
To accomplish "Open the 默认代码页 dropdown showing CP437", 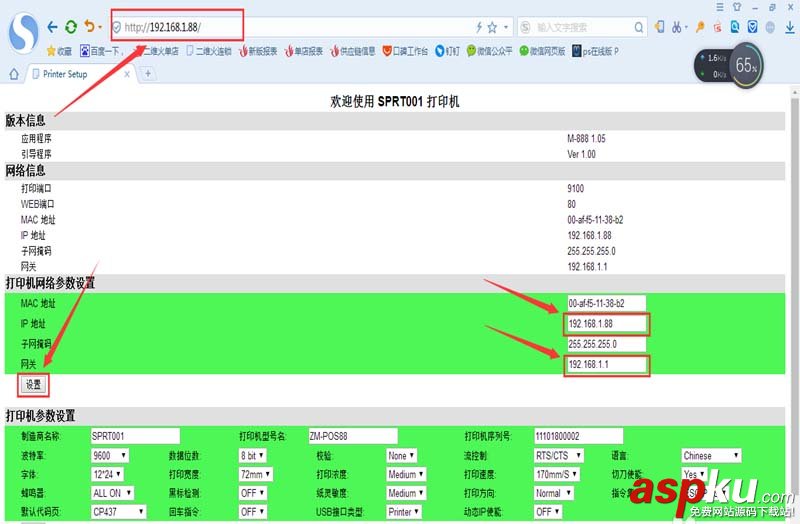I will [x=119, y=511].
